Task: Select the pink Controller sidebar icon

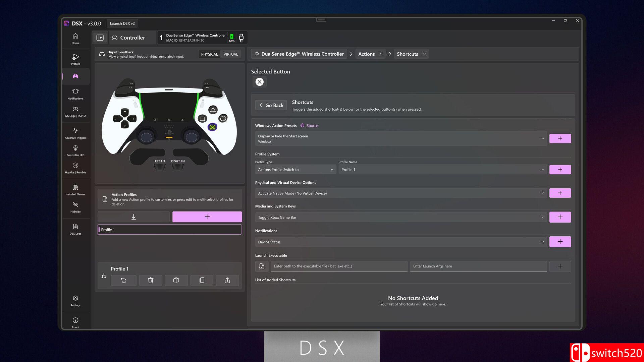Action: pyautogui.click(x=75, y=76)
